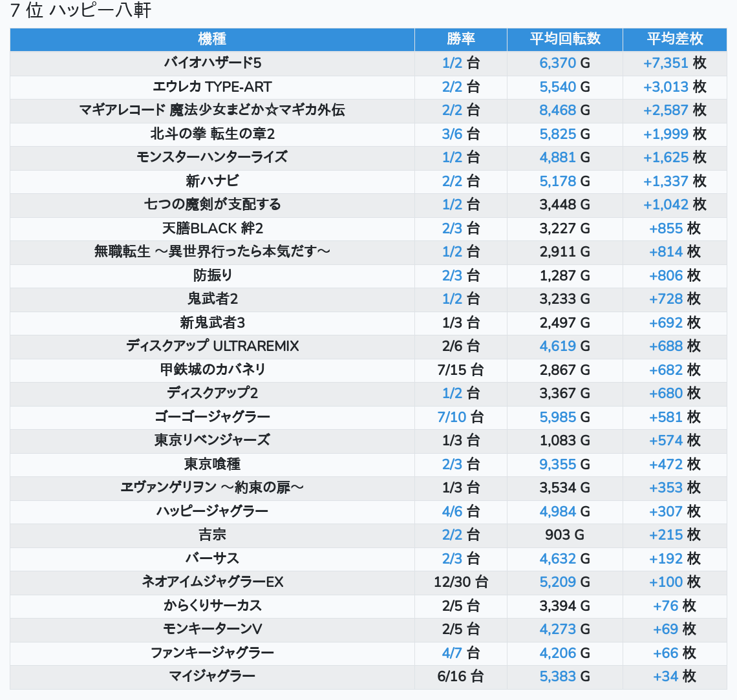Click the +7,351 枚 average difference value
737x700 pixels.
(674, 63)
